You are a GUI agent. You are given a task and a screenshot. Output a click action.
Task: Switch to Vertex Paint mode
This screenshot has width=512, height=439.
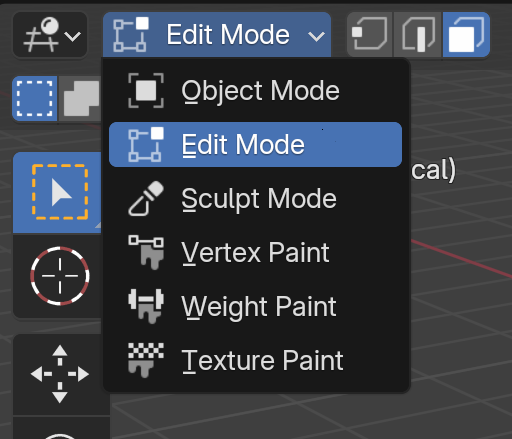pyautogui.click(x=255, y=253)
